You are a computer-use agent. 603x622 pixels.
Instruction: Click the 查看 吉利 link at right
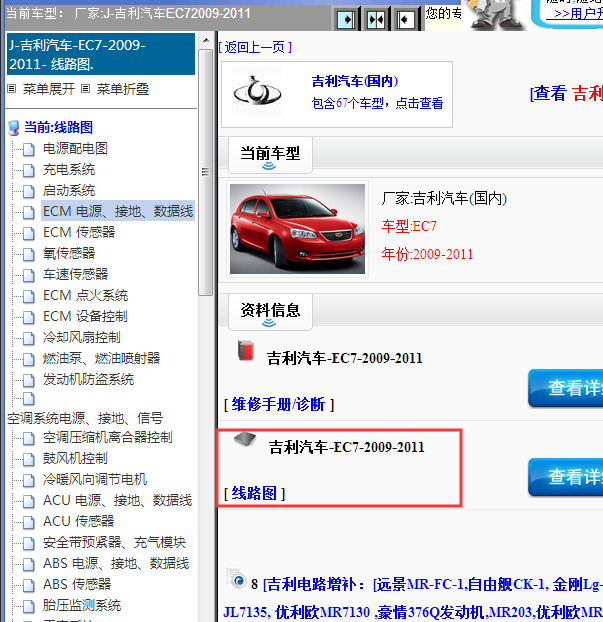[566, 94]
